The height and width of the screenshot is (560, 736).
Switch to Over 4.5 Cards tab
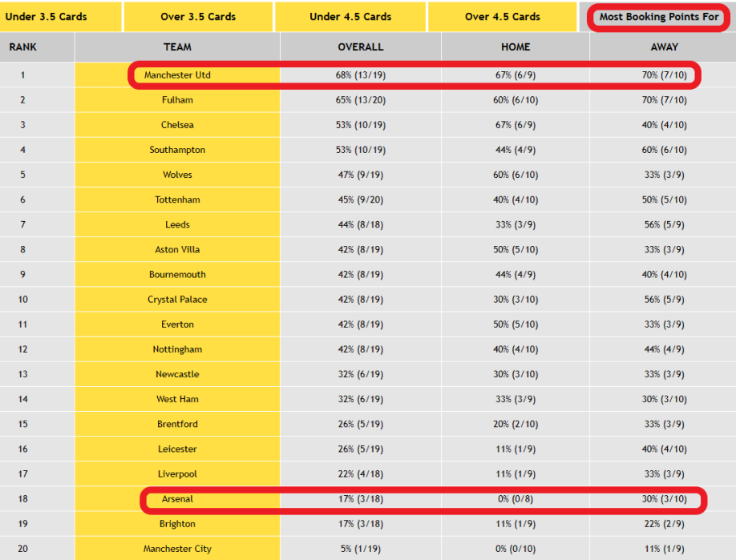click(x=503, y=17)
